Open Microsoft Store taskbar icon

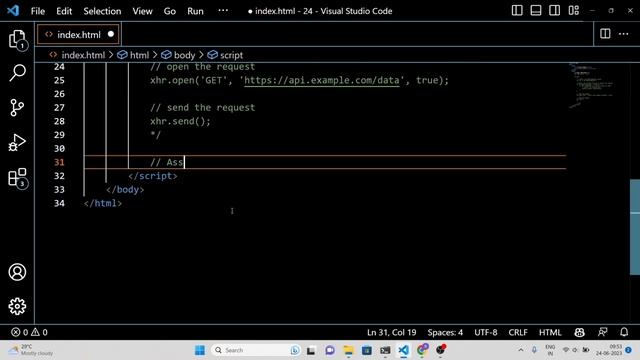pos(367,350)
